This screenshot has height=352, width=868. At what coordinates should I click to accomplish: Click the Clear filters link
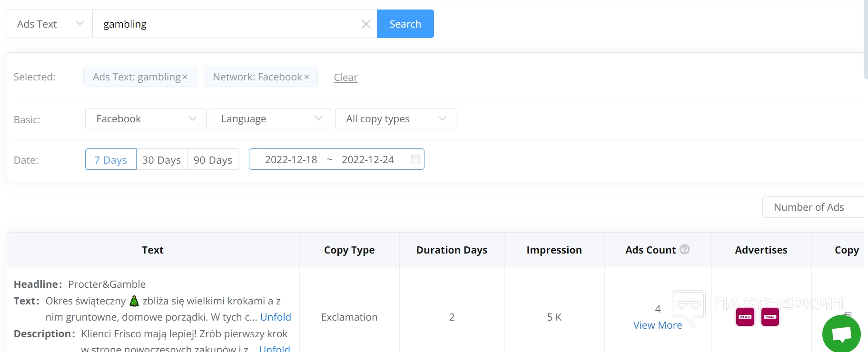tap(345, 78)
